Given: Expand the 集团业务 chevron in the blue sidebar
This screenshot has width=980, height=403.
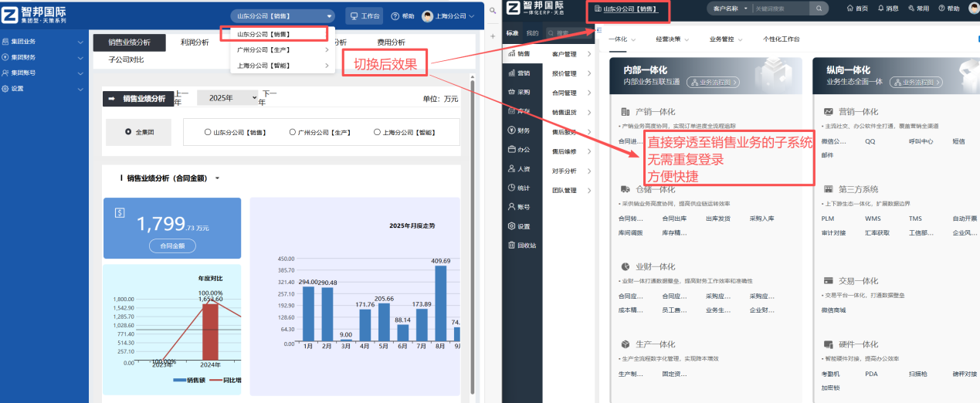Looking at the screenshot, I should pyautogui.click(x=80, y=42).
